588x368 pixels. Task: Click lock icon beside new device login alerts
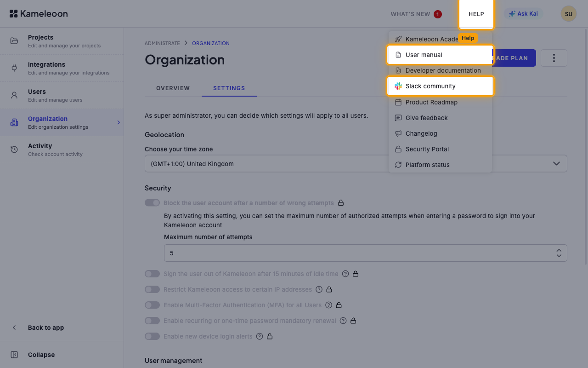tap(270, 336)
